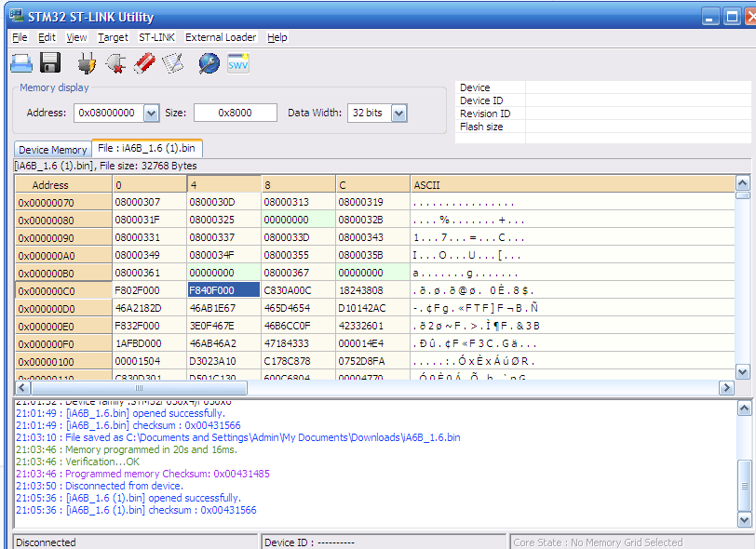This screenshot has width=756, height=549.
Task: Select cell D3023A10 in row 0x00000100
Action: coord(223,361)
